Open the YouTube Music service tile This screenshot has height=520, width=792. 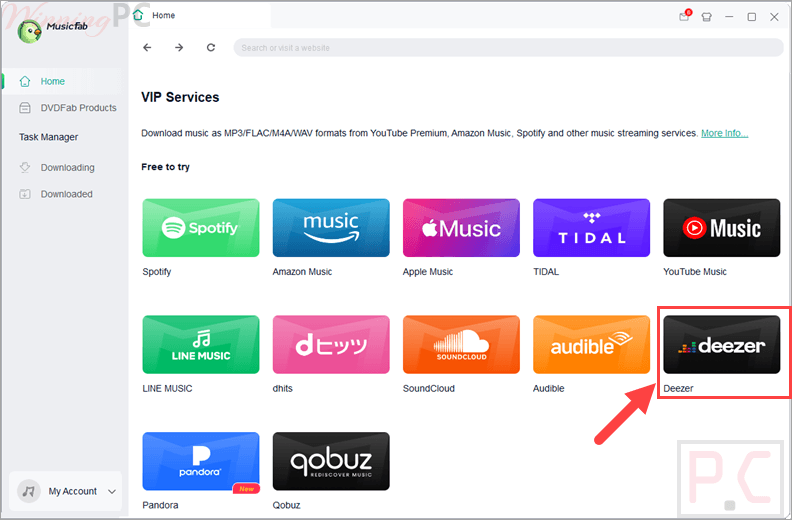[x=722, y=228]
